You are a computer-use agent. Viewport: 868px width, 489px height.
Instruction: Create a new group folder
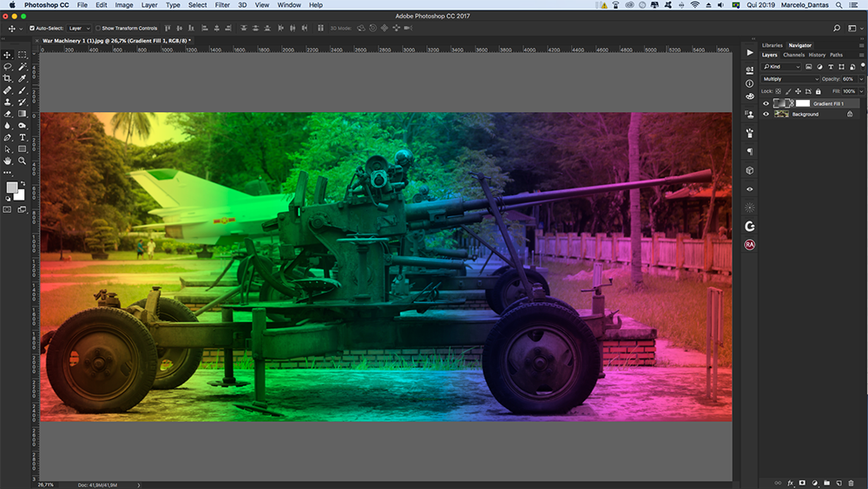pyautogui.click(x=826, y=483)
